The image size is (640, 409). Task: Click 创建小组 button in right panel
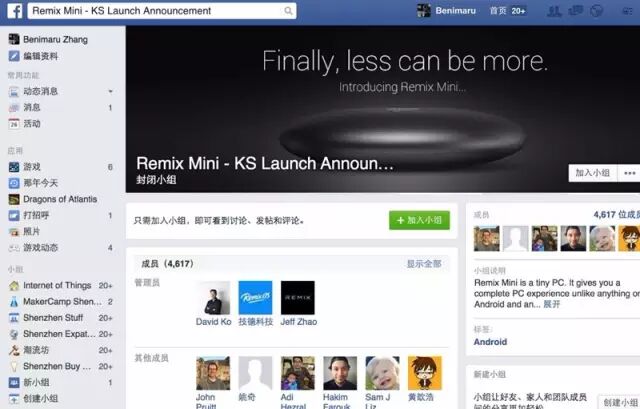tap(619, 402)
